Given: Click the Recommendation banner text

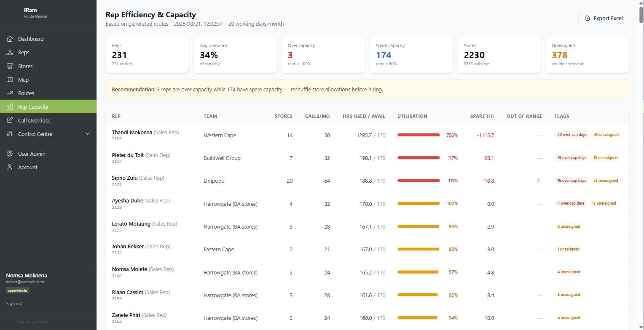Looking at the screenshot, I should (247, 89).
